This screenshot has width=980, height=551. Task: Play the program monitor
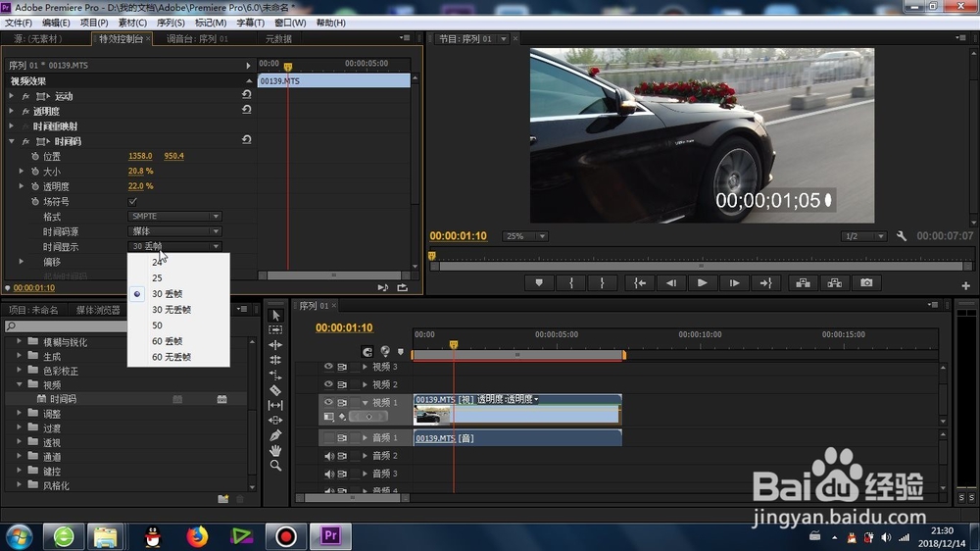[703, 283]
